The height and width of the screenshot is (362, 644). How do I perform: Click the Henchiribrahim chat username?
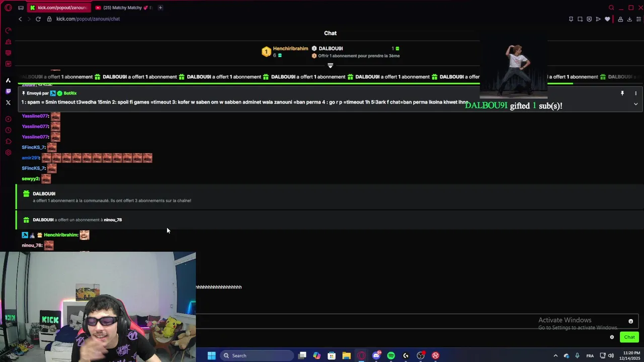(x=61, y=235)
